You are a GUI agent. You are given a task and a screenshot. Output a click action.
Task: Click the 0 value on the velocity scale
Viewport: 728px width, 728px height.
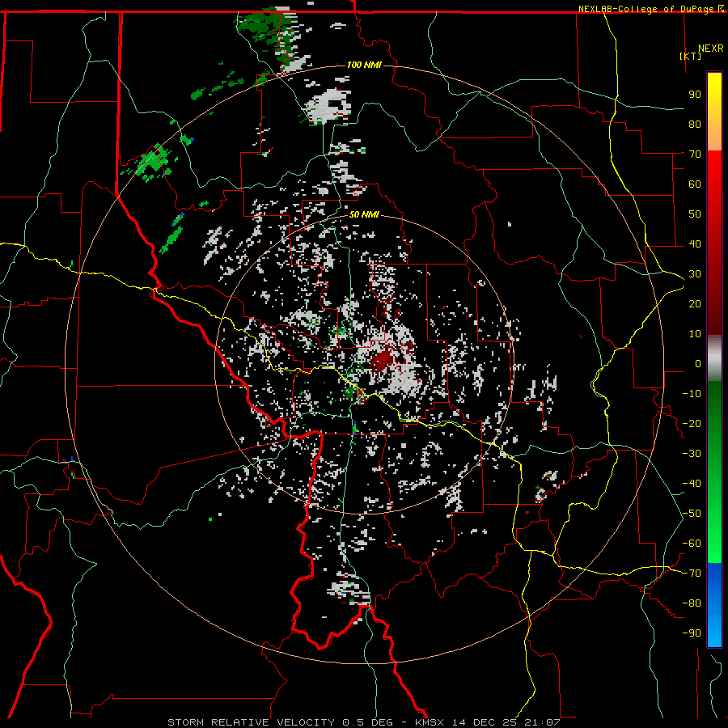698,363
